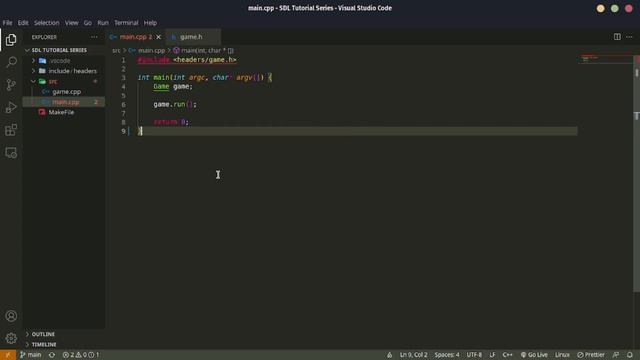Open the Source Control view
Image resolution: width=640 pixels, height=360 pixels.
coord(11,85)
